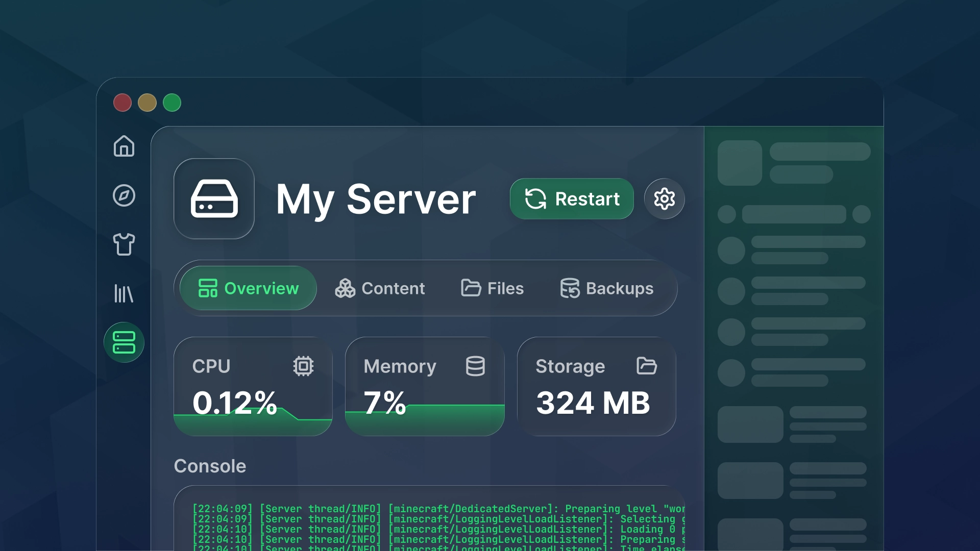
Task: Click the large server drive icon
Action: coord(214,198)
